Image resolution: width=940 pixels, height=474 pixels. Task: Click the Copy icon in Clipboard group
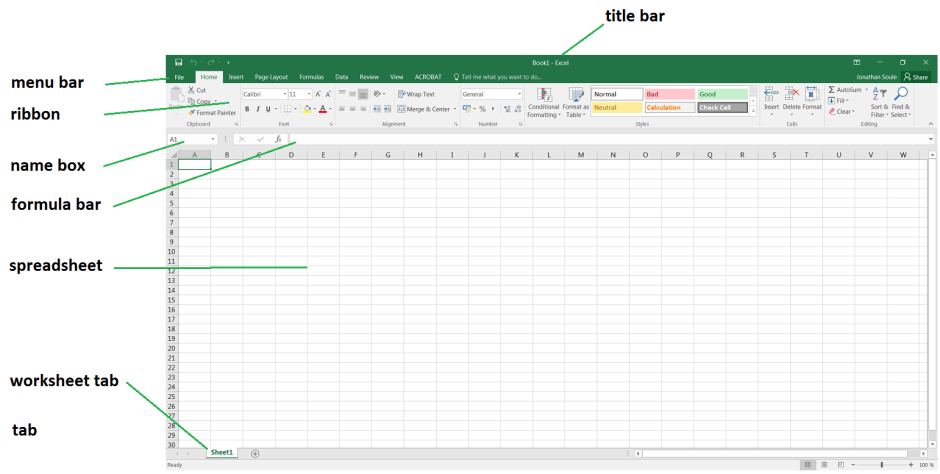[x=191, y=101]
